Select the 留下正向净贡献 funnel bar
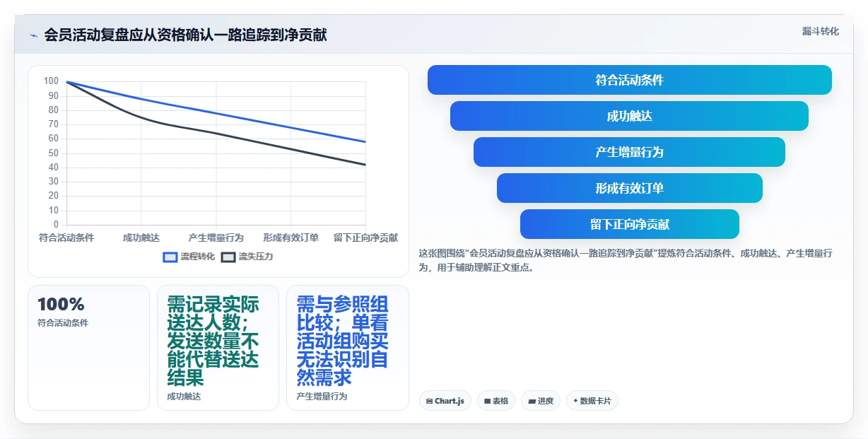The image size is (868, 439). pos(629,224)
